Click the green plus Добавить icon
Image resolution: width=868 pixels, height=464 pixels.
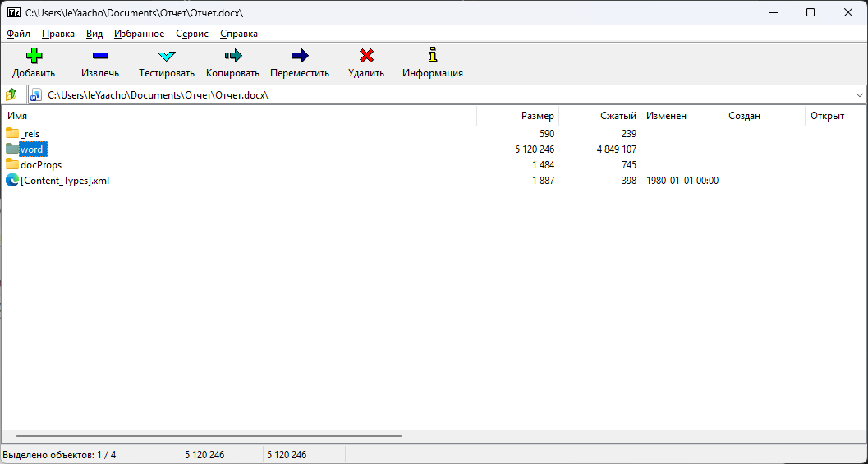coord(34,55)
